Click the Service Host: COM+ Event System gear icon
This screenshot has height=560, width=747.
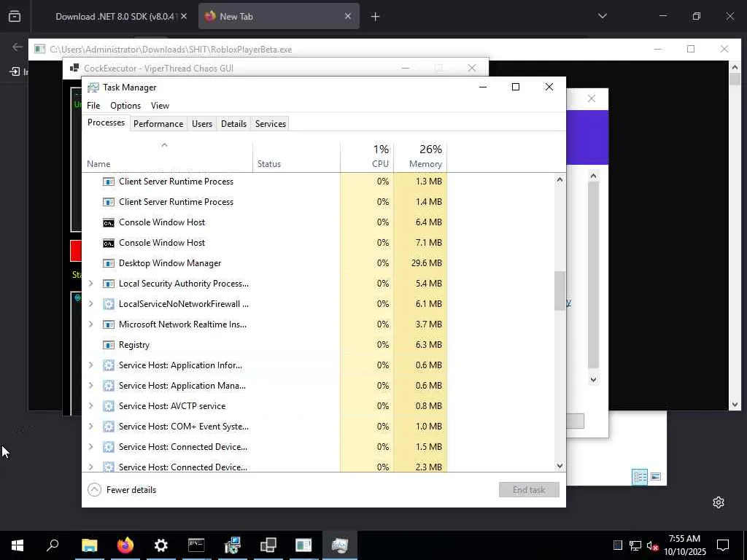[x=109, y=427]
